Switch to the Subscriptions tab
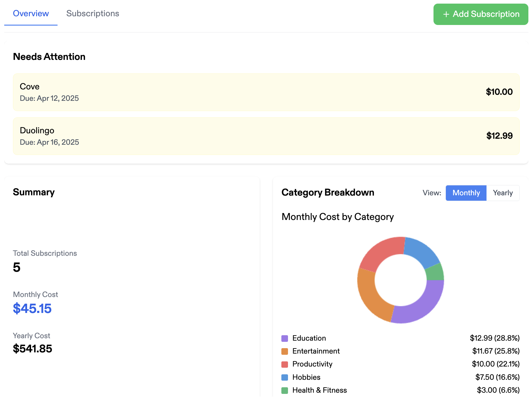The image size is (532, 399). [92, 14]
